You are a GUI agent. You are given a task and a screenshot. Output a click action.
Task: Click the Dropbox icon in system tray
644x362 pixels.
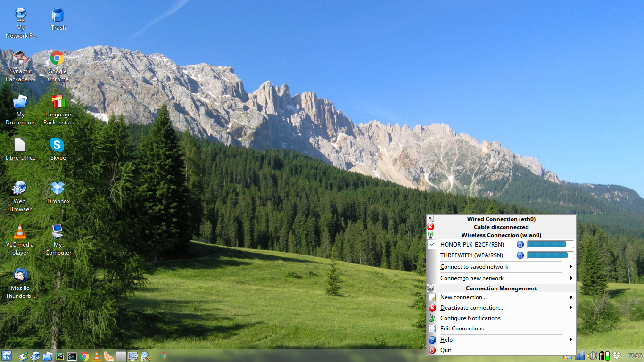(x=616, y=355)
